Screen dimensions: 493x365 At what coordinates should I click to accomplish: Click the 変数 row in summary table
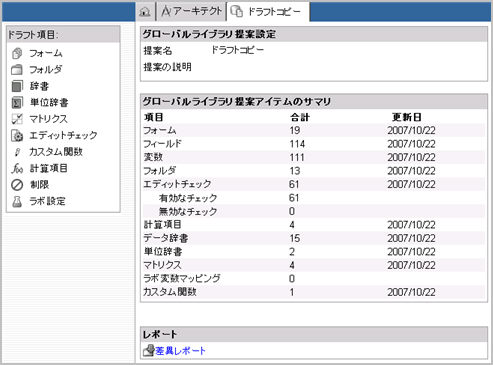(313, 157)
